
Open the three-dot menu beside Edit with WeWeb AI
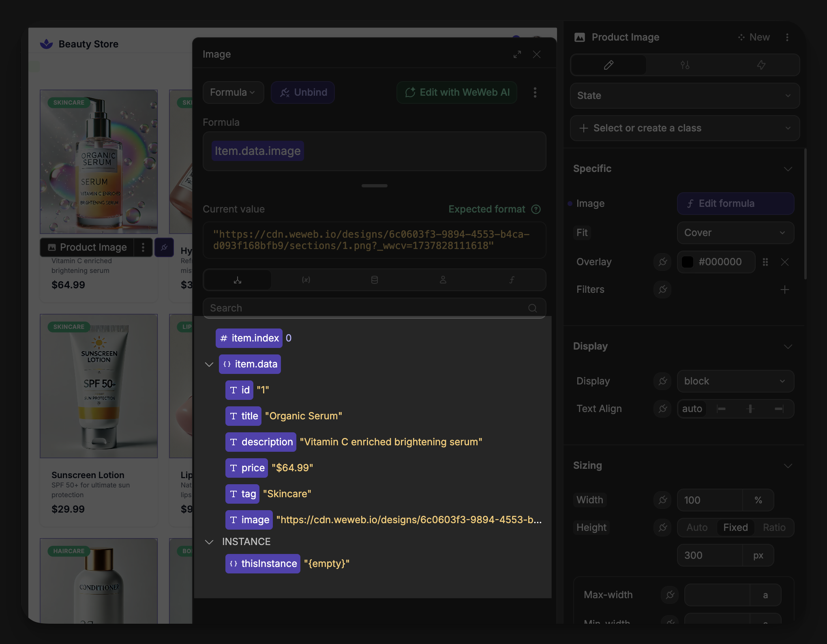pos(535,92)
